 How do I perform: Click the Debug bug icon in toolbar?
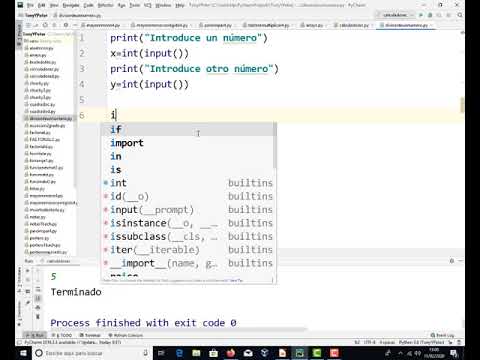pyautogui.click(x=430, y=15)
